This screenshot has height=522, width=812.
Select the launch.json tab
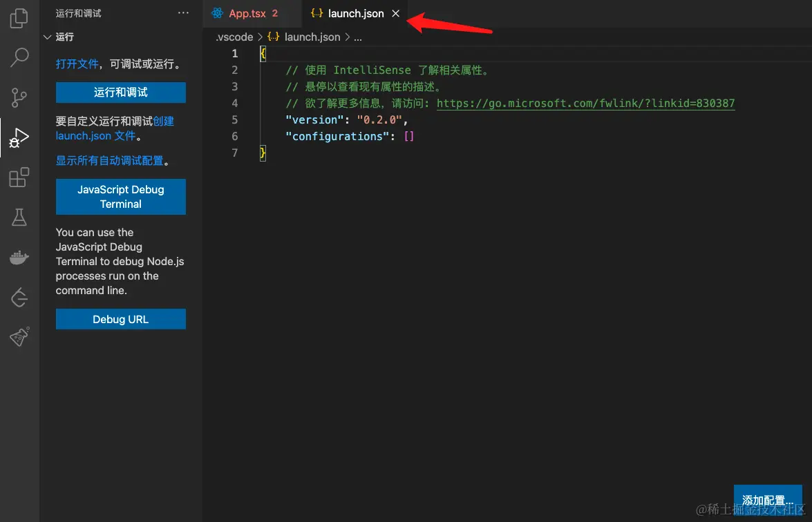356,13
